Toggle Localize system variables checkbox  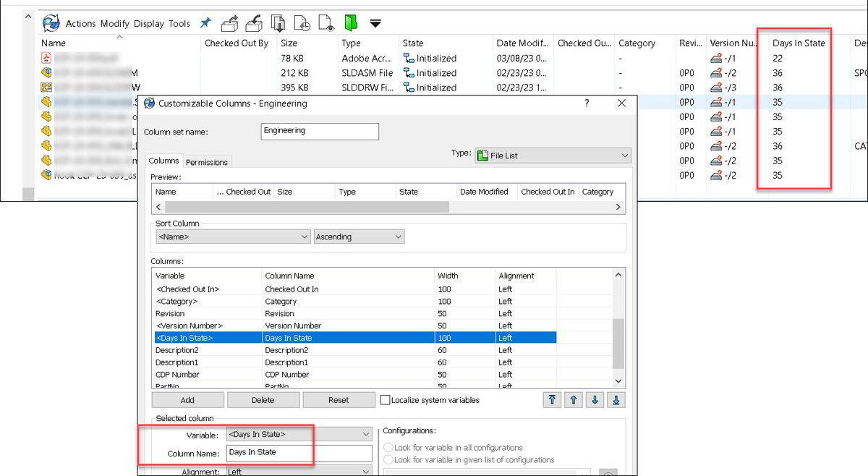click(x=386, y=399)
